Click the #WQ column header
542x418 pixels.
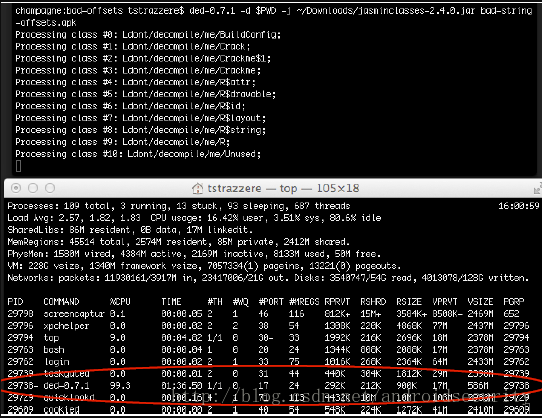pos(241,302)
